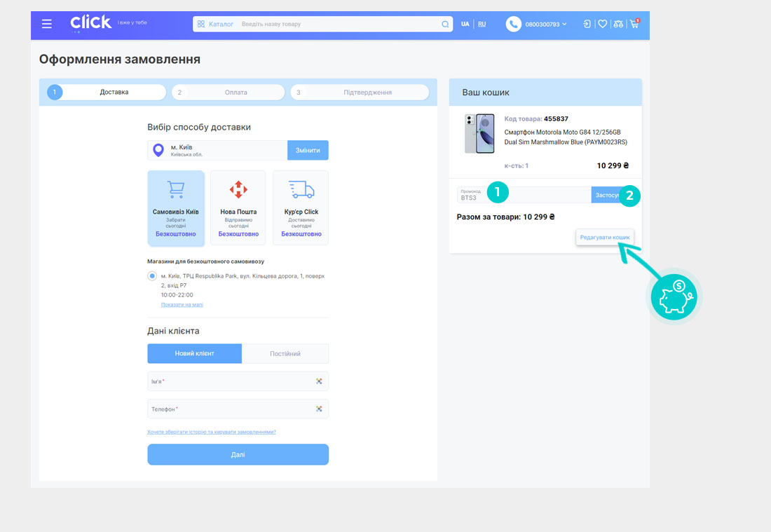Open the hamburger menu

[47, 24]
